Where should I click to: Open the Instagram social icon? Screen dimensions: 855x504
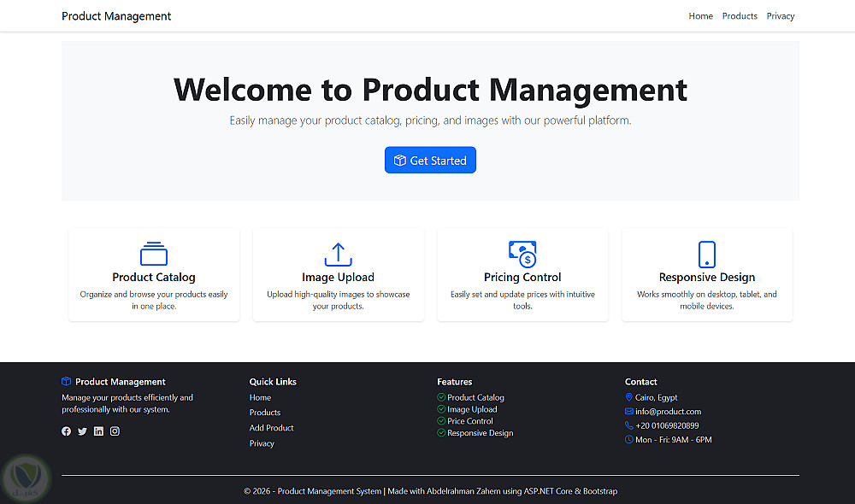[115, 431]
